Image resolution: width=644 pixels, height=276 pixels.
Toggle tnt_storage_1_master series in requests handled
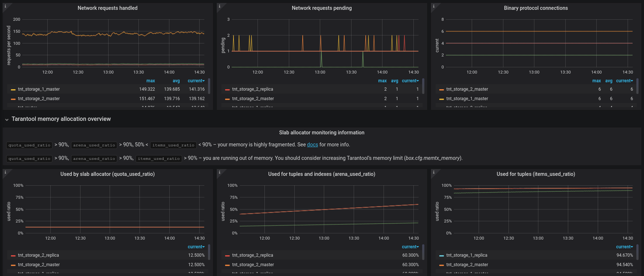click(x=39, y=89)
